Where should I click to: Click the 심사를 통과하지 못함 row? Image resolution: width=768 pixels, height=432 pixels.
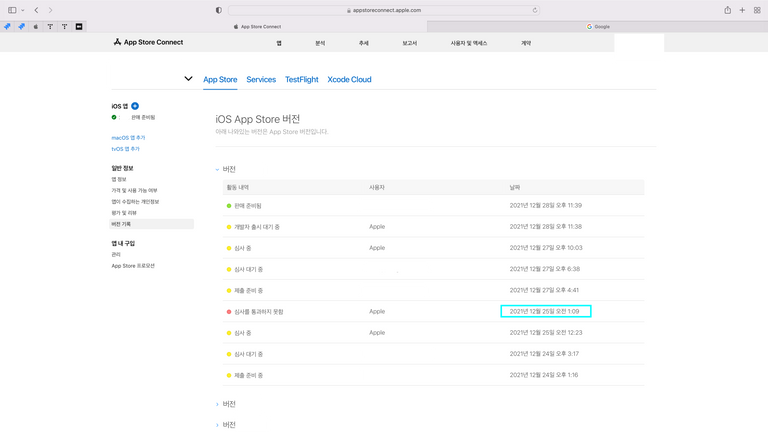coord(433,312)
